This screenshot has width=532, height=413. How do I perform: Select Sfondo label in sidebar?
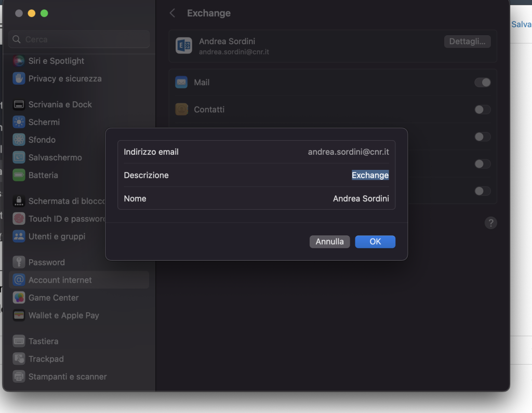(x=42, y=139)
